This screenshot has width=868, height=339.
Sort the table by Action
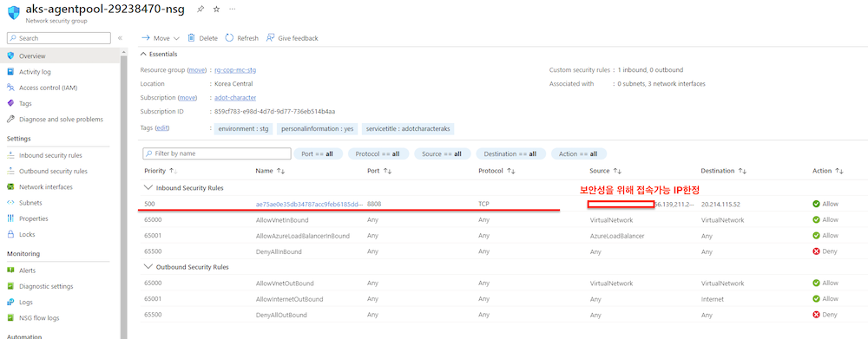coord(827,171)
